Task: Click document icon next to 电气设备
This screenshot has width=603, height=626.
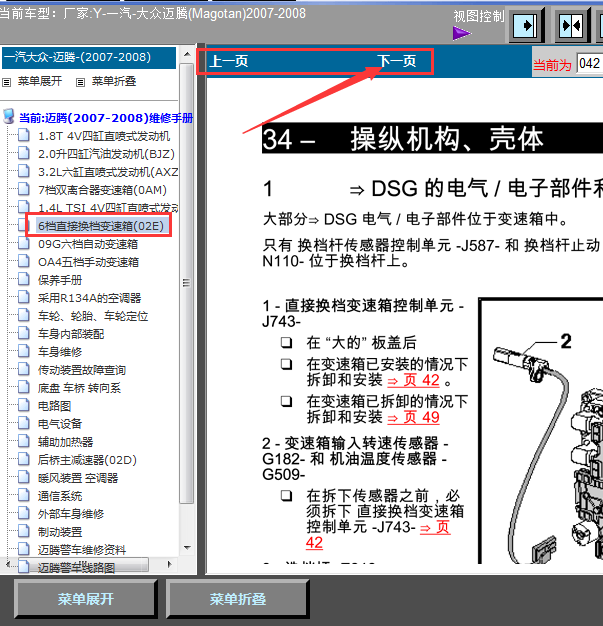Action: pos(24,423)
